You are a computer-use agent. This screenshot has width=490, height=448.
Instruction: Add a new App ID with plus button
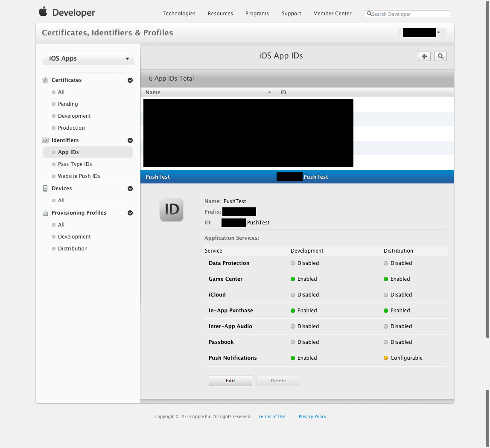click(424, 56)
